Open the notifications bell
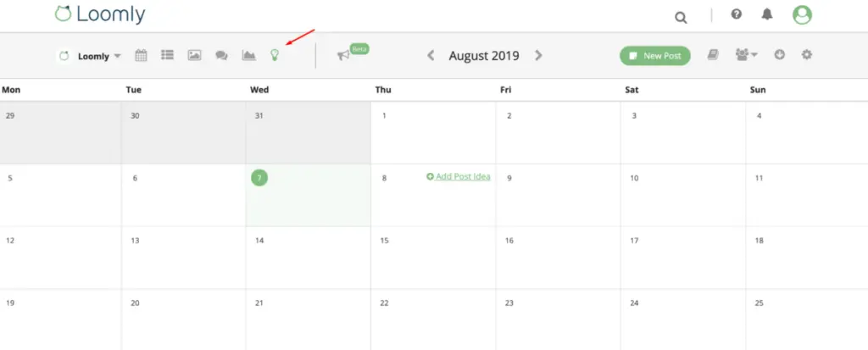Image resolution: width=868 pixels, height=350 pixels. tap(767, 14)
